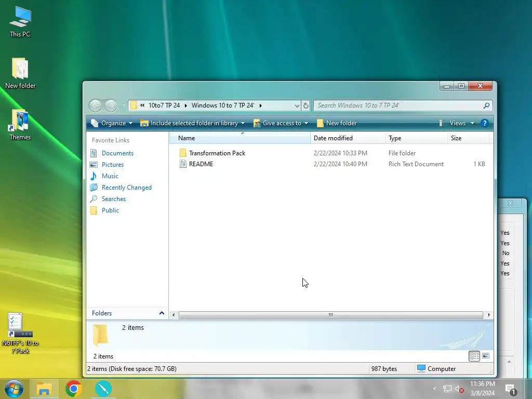Open the notification center icon

(511, 390)
